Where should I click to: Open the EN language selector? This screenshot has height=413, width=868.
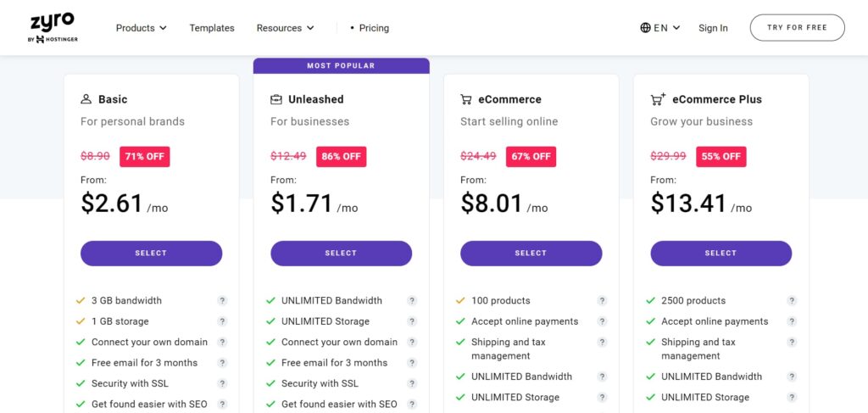(x=659, y=28)
